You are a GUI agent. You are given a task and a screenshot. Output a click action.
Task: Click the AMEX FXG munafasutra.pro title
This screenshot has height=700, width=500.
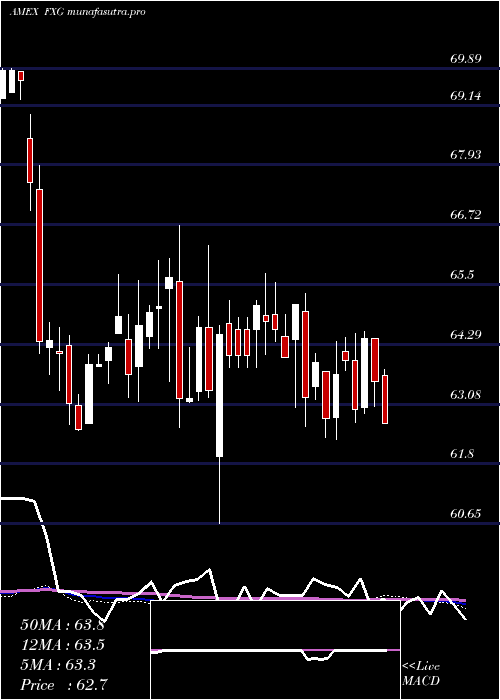[77, 12]
